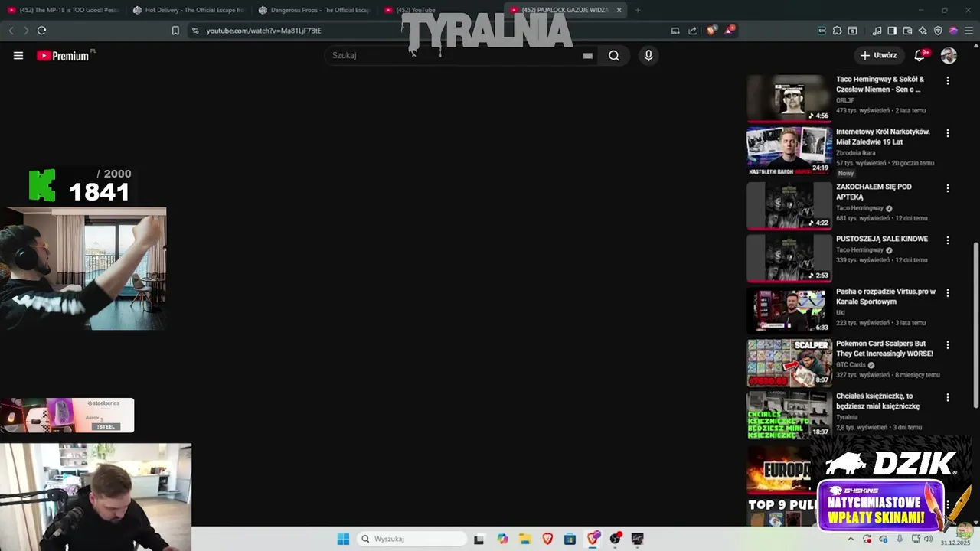Open the Pokemon Scalper video thumbnail

click(x=789, y=363)
